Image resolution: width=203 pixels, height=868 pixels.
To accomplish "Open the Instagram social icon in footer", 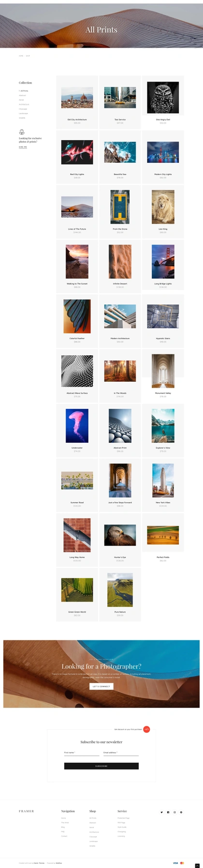I will pos(174,812).
